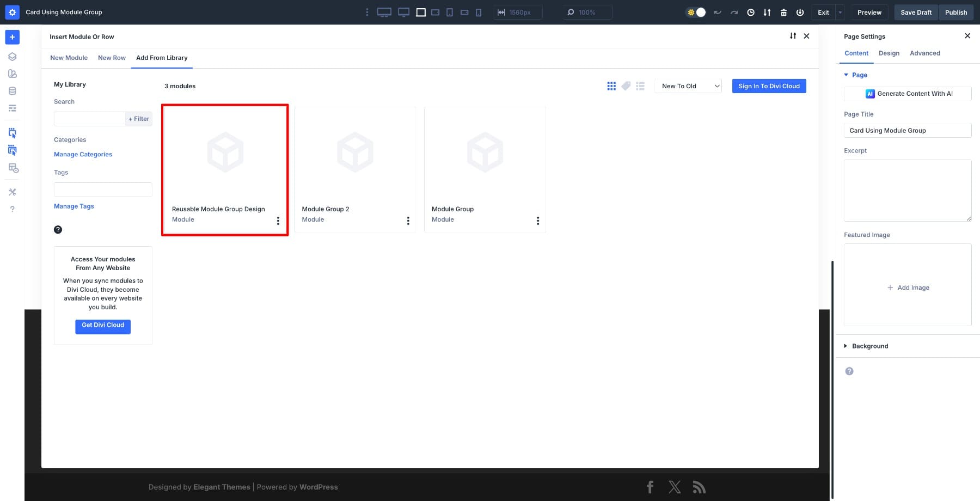
Task: Open the Layers panel icon in sidebar
Action: click(12, 57)
